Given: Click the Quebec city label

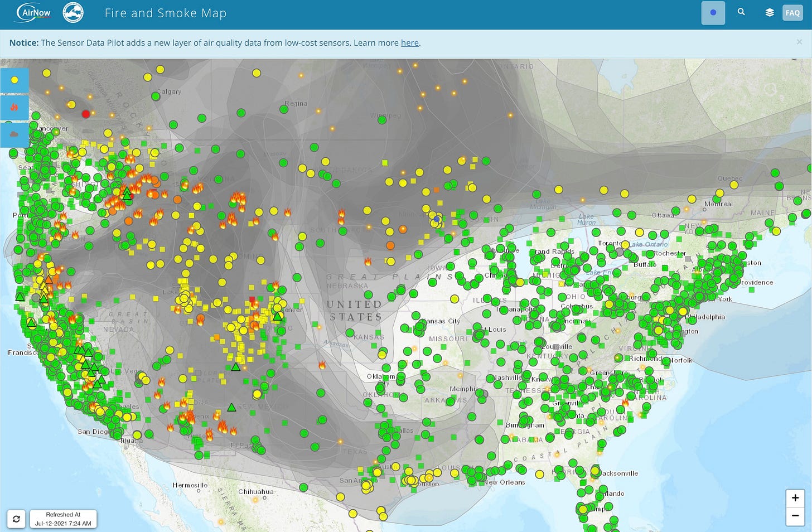Looking at the screenshot, I should coord(730,178).
